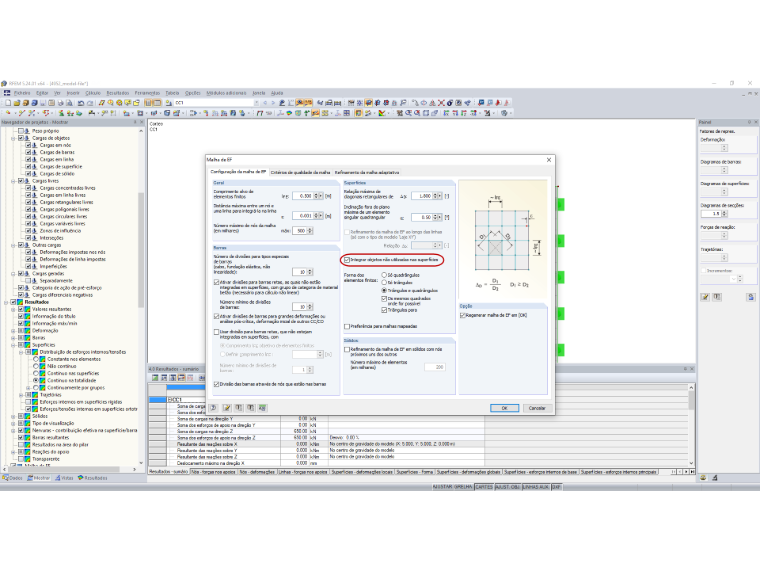Pin the Painel side panel
760x570 pixels.
(x=749, y=122)
